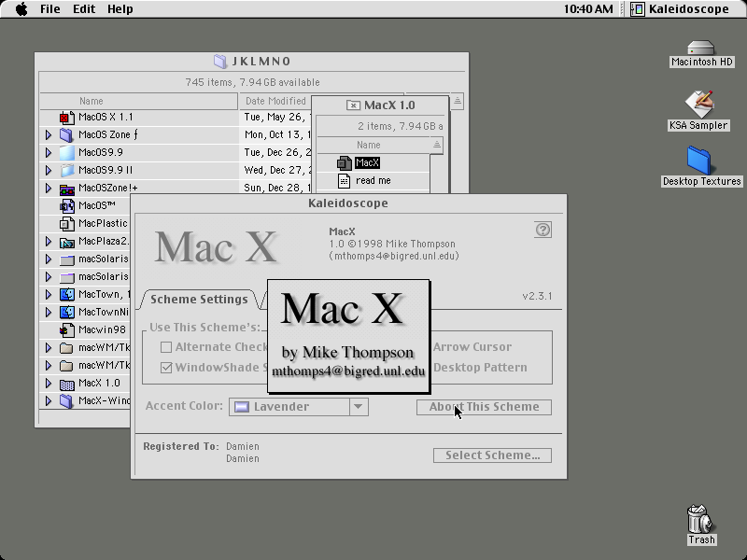
Task: Click the Macwin98 file icon
Action: coord(66,330)
